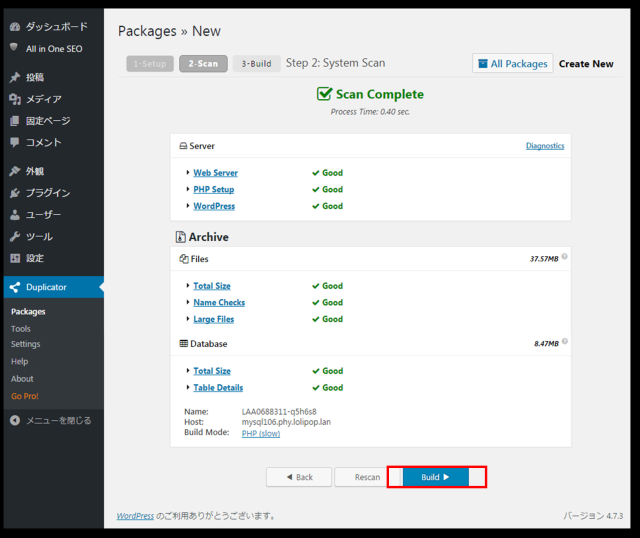Click the Files copy icon
The image size is (640, 538).
coord(184,259)
